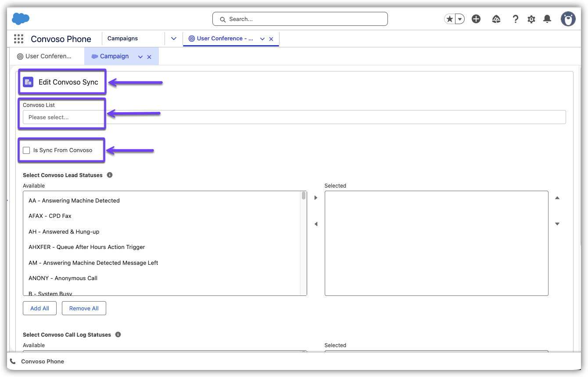
Task: Open the App Launcher grid icon
Action: coord(18,39)
